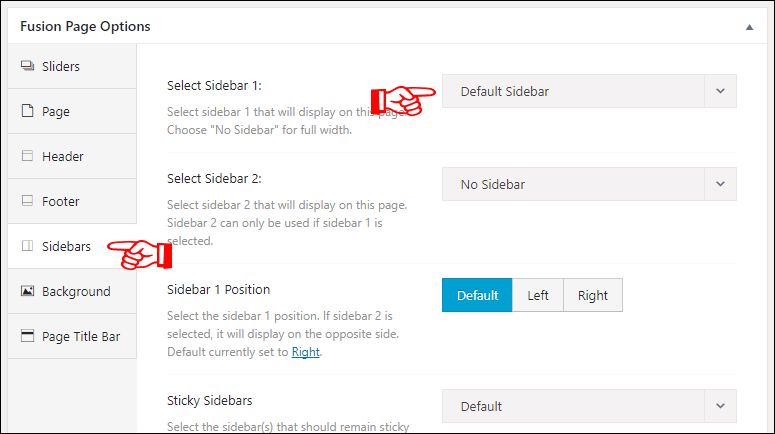The height and width of the screenshot is (434, 775).
Task: Click the Page document icon
Action: click(28, 111)
